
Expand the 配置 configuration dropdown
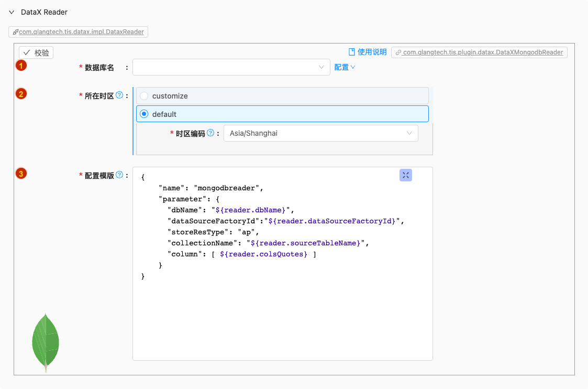[x=345, y=67]
